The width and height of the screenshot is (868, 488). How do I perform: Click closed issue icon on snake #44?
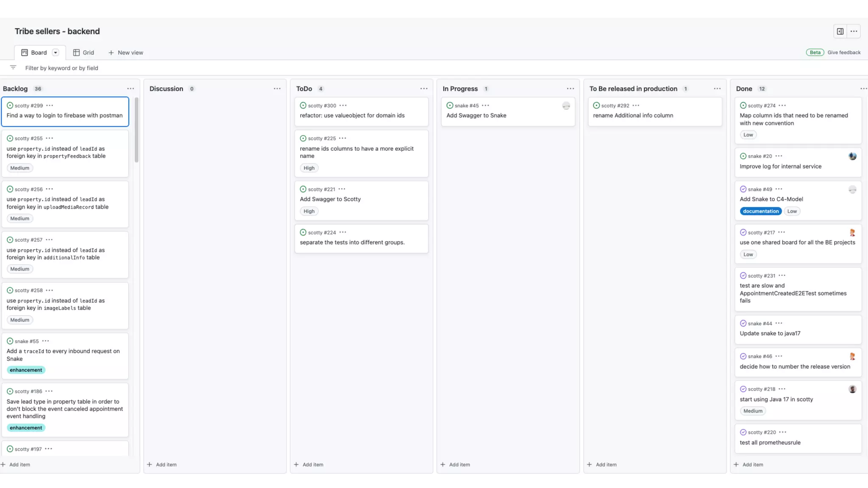pyautogui.click(x=743, y=323)
